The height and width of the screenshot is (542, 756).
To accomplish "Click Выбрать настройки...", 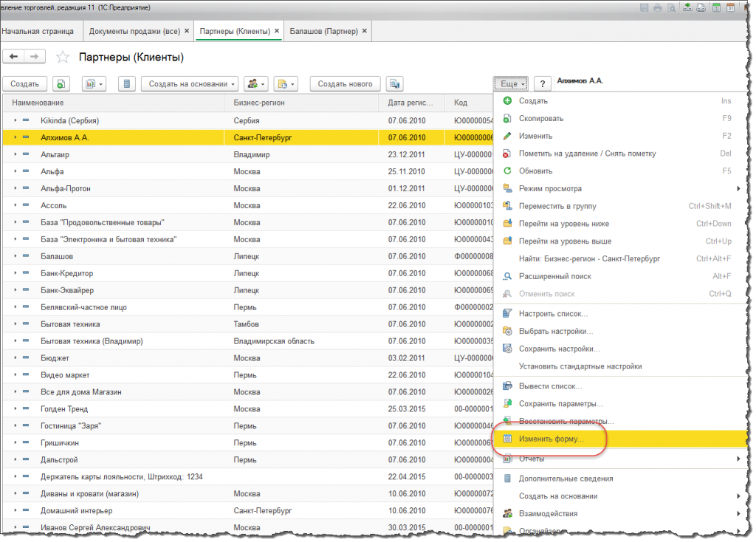I will [620, 332].
